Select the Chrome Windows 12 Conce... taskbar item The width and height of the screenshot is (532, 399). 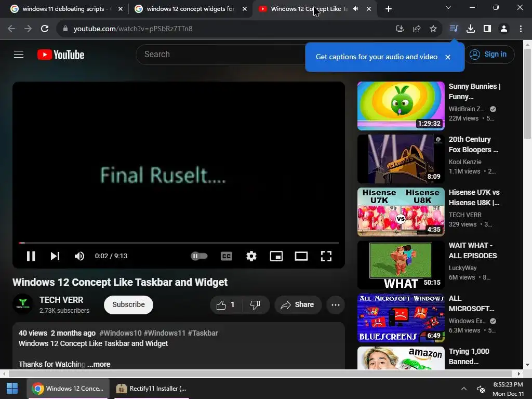68,389
